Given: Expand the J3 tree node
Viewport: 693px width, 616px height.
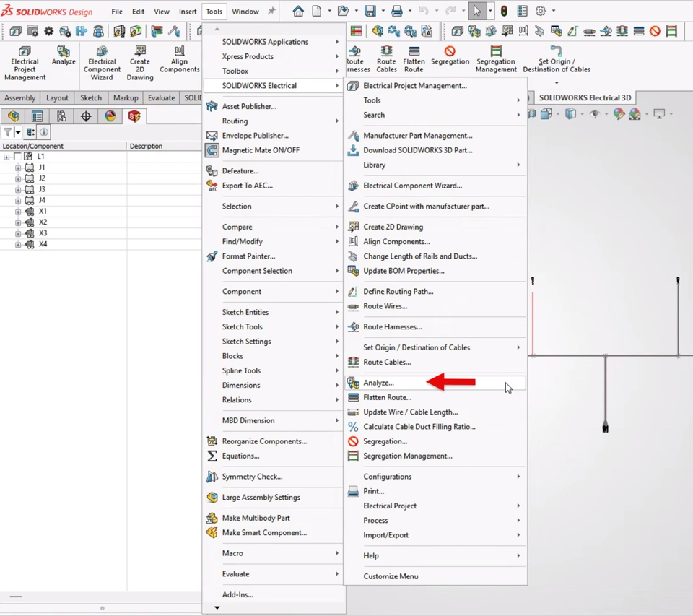Looking at the screenshot, I should tap(17, 190).
